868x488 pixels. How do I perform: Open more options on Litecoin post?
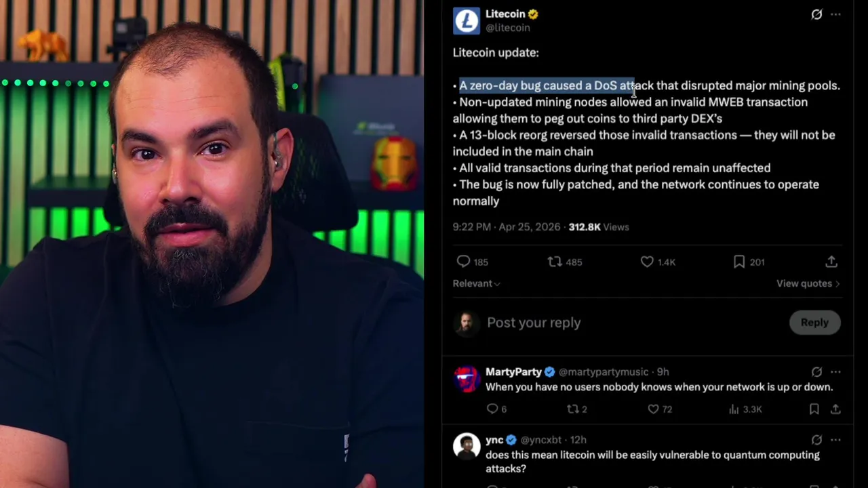(x=835, y=14)
